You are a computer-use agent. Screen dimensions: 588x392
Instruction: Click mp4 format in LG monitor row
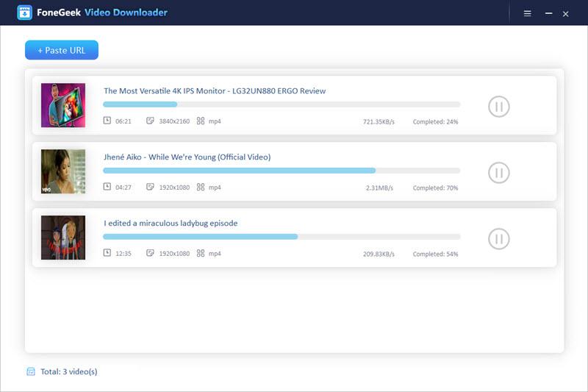pyautogui.click(x=215, y=121)
